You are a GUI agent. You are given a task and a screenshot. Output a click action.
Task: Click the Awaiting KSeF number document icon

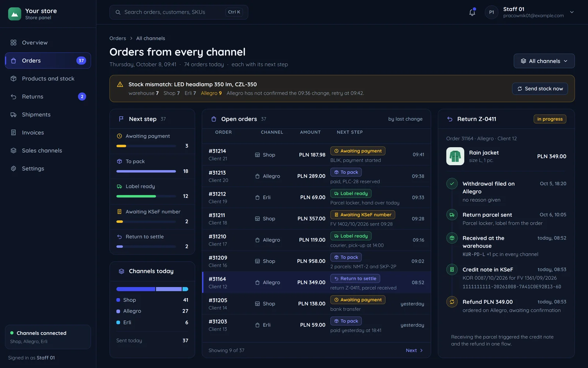pos(119,212)
